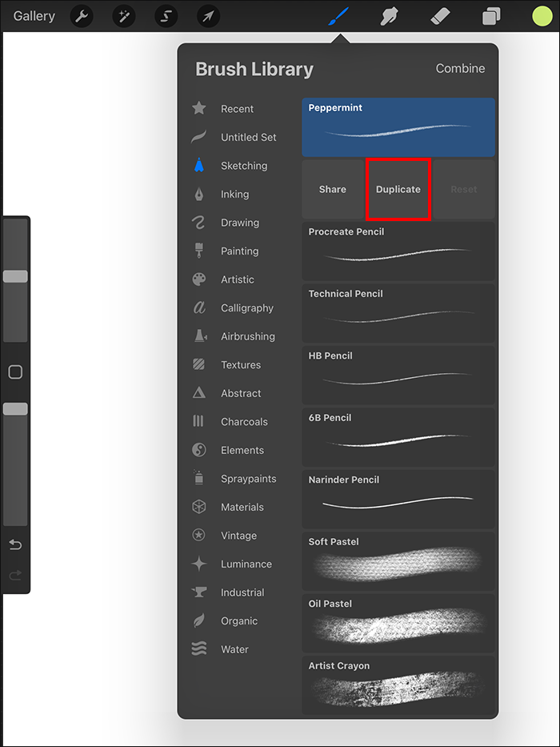Click the Abstract triangle icon
Screen dimensions: 560x747
point(198,393)
